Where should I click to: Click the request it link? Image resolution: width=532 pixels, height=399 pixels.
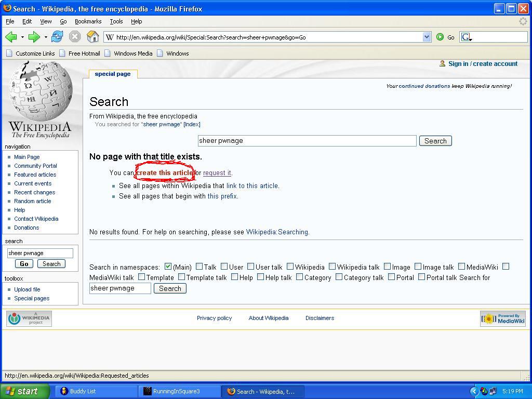(217, 172)
